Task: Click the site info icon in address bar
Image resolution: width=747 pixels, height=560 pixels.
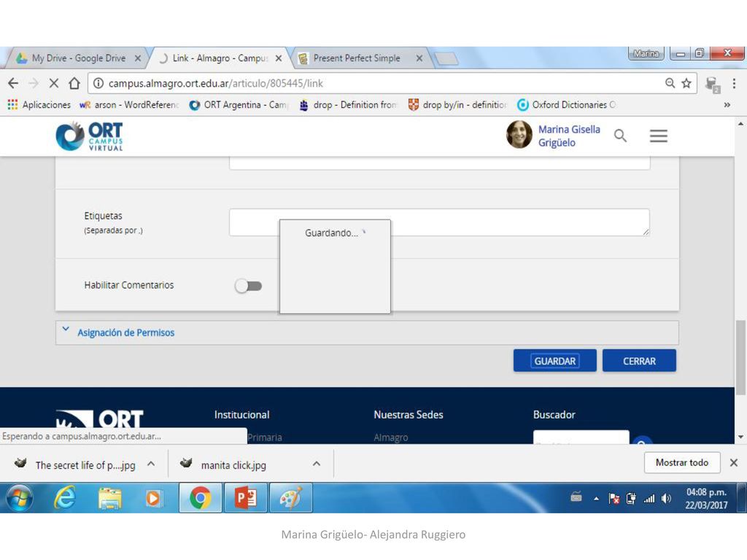Action: (98, 83)
